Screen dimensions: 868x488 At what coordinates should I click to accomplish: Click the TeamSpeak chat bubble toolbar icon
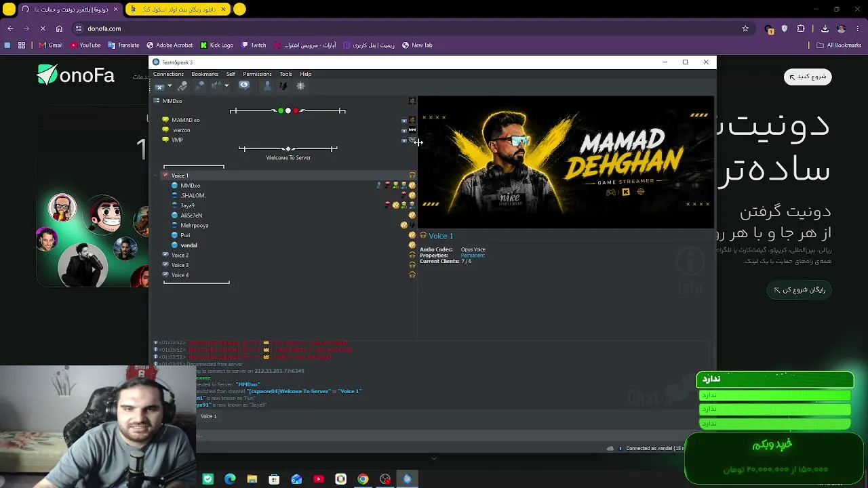pyautogui.click(x=244, y=85)
